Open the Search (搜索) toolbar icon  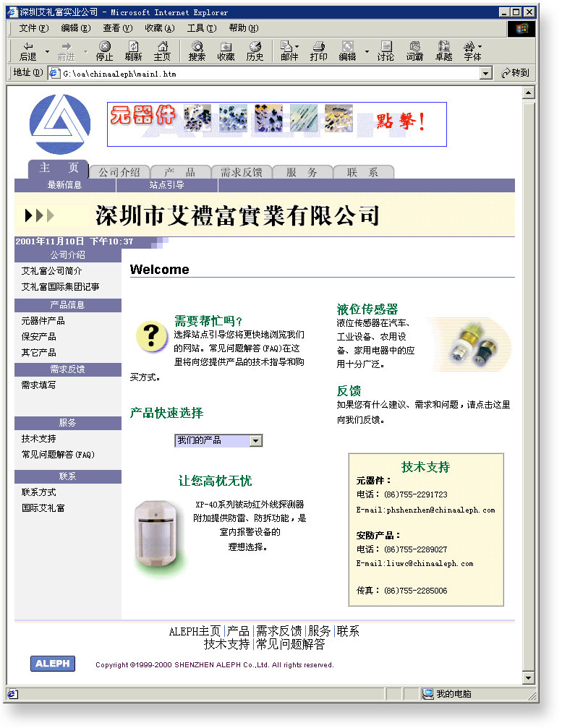click(x=197, y=51)
